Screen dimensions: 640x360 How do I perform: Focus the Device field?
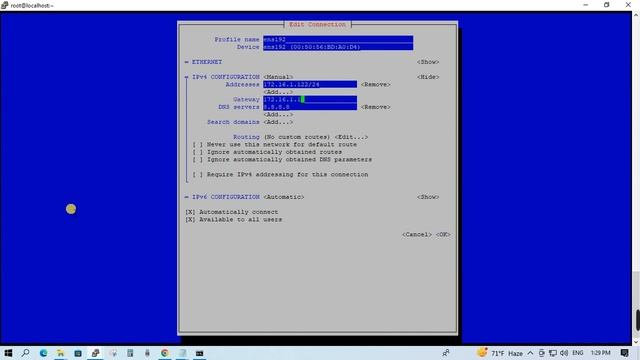coord(338,47)
